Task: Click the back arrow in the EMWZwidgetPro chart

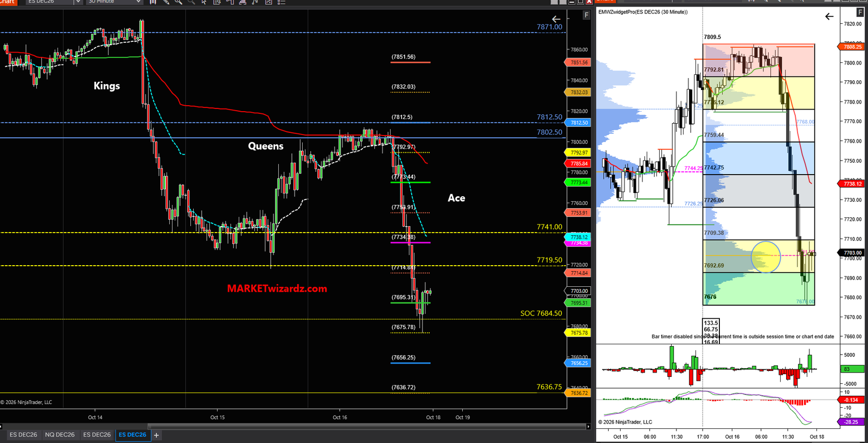Action: point(829,16)
